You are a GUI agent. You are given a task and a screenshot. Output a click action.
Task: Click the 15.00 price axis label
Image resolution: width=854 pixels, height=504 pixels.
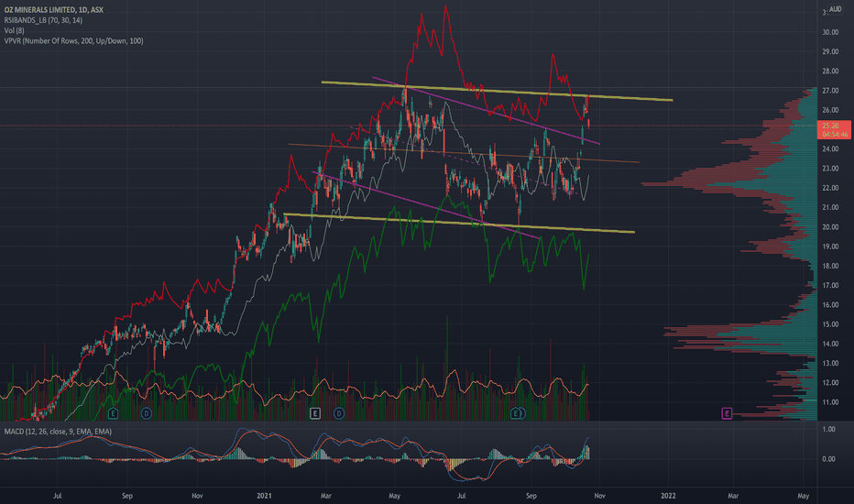(830, 324)
